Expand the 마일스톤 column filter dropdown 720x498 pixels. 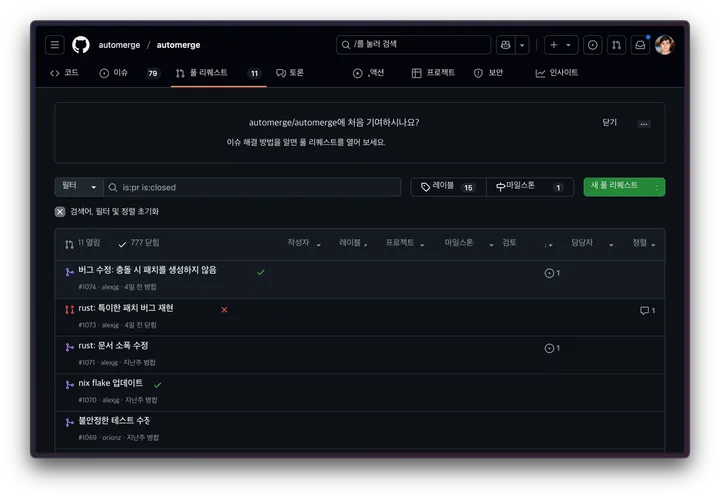coord(469,243)
